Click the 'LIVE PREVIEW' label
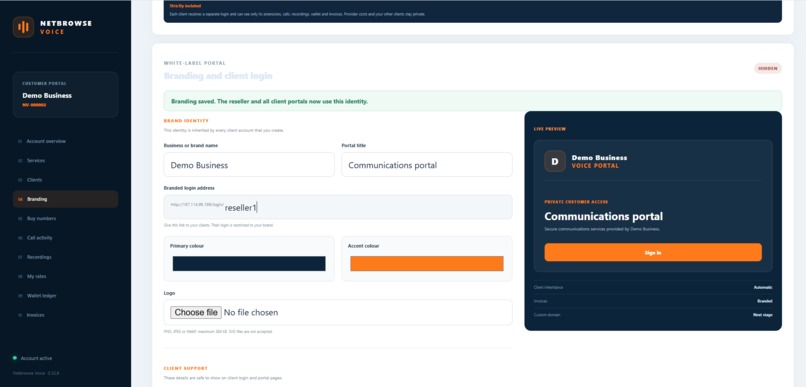 pos(549,129)
